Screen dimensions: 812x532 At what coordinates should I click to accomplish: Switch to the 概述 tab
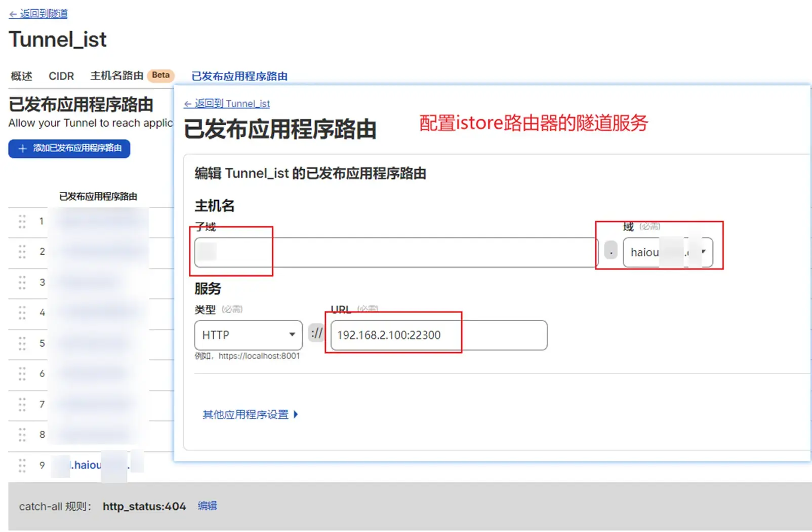21,76
